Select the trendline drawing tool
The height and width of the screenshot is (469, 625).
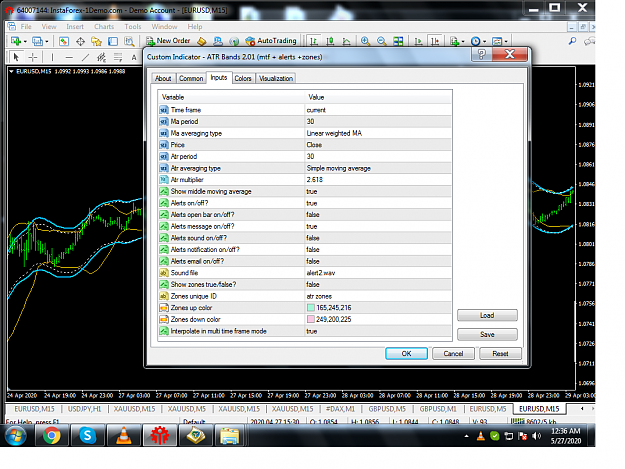point(85,57)
